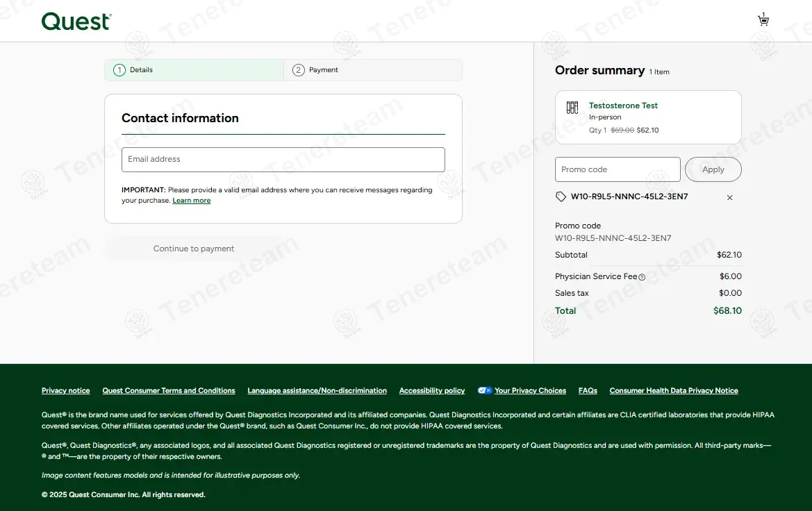Select the Details step tab
The height and width of the screenshot is (511, 812).
(194, 70)
